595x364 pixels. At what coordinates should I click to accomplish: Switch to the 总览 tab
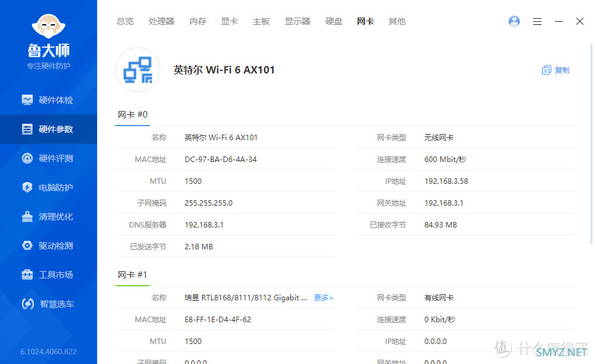coord(125,22)
